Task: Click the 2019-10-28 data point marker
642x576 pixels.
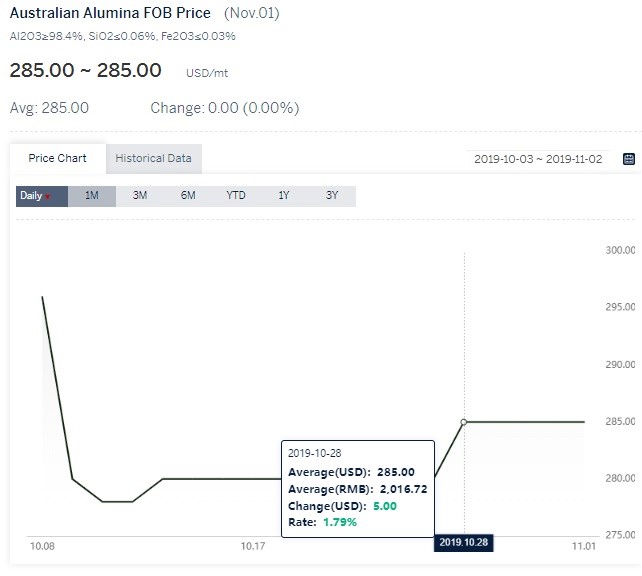Action: [463, 422]
